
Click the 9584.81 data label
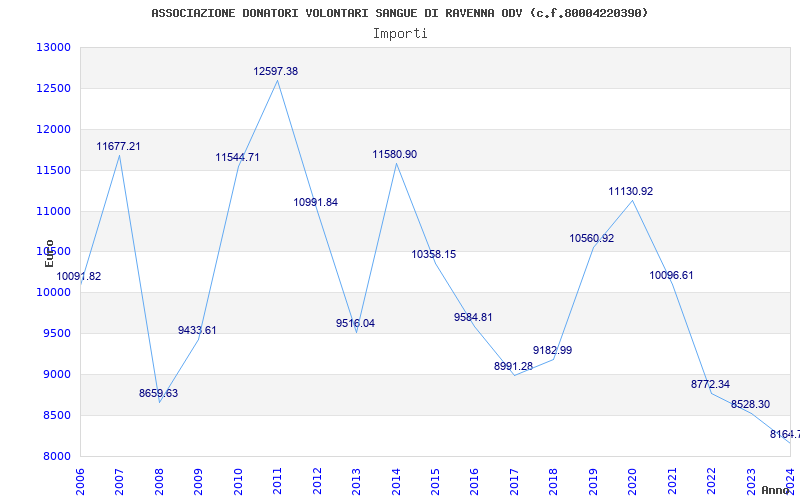pos(473,317)
